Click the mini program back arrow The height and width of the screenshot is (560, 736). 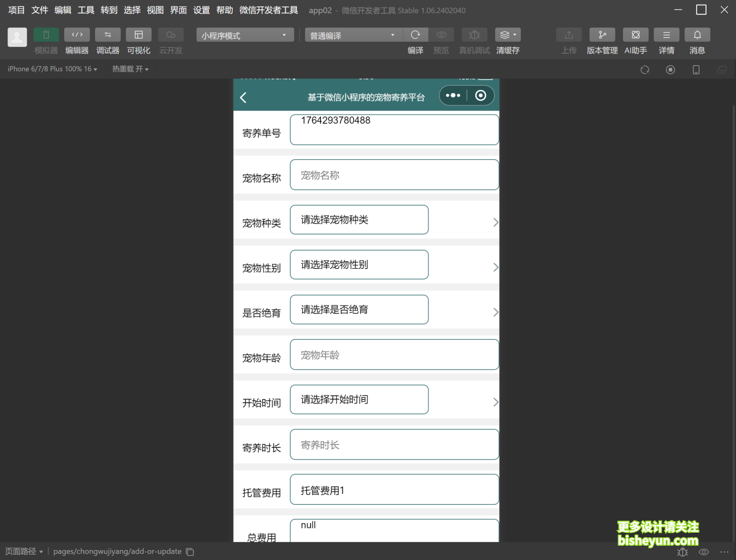tap(243, 97)
